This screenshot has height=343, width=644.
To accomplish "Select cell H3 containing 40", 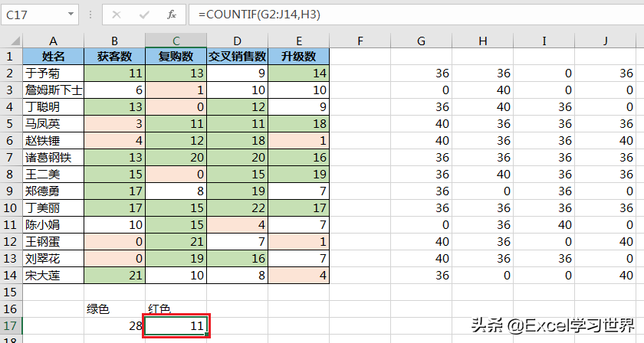I will pyautogui.click(x=482, y=90).
